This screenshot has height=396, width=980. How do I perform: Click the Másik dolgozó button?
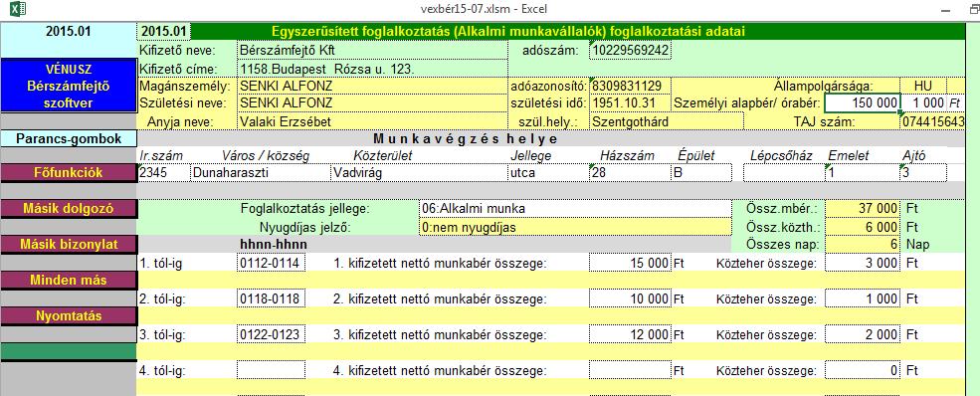pos(68,209)
